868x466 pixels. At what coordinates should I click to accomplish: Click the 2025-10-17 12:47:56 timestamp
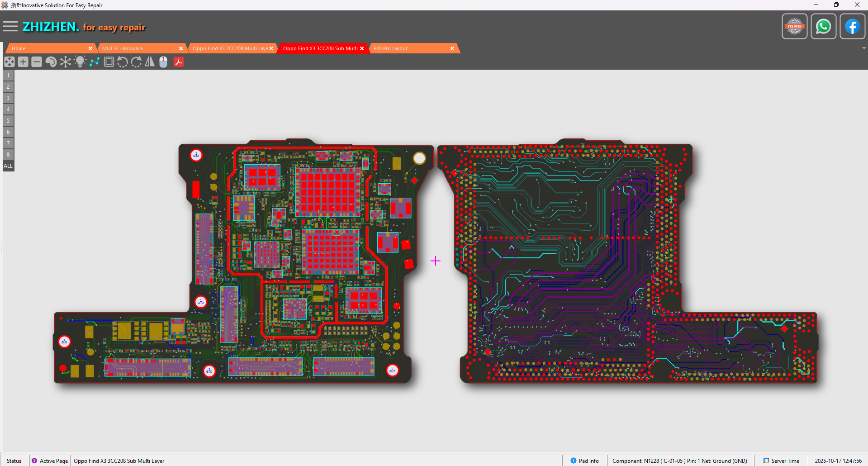coord(838,461)
